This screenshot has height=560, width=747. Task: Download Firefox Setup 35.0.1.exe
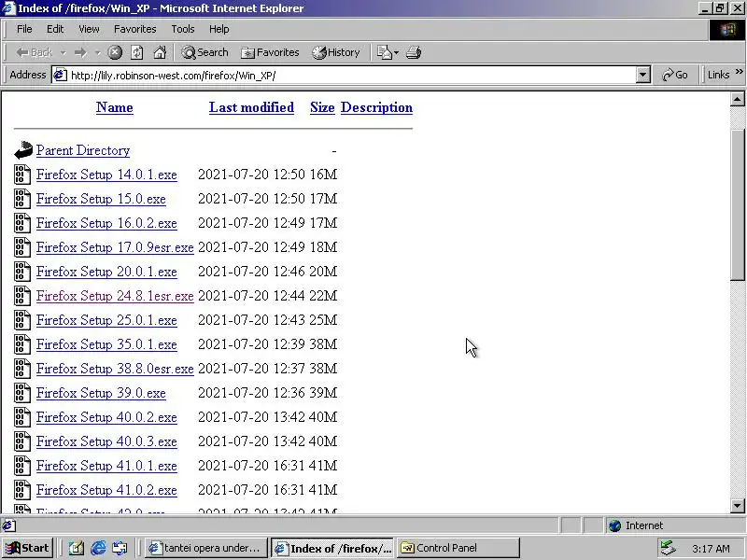click(106, 344)
